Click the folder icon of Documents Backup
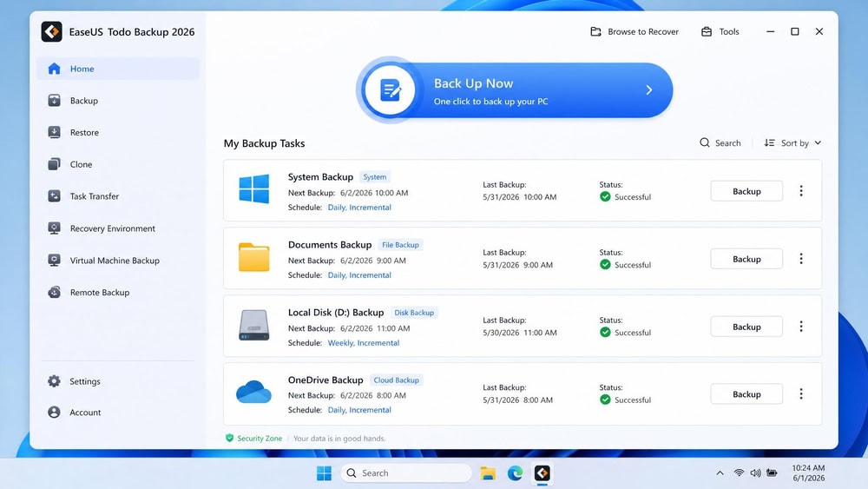 [254, 257]
